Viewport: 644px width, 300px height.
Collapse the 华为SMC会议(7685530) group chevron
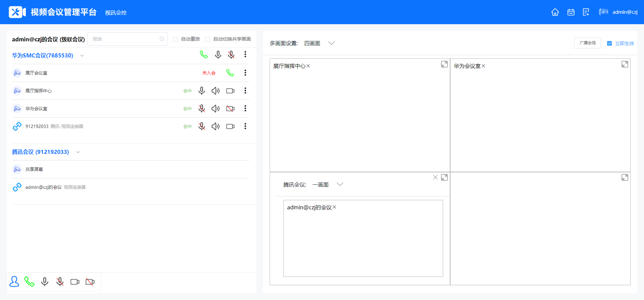tap(82, 56)
